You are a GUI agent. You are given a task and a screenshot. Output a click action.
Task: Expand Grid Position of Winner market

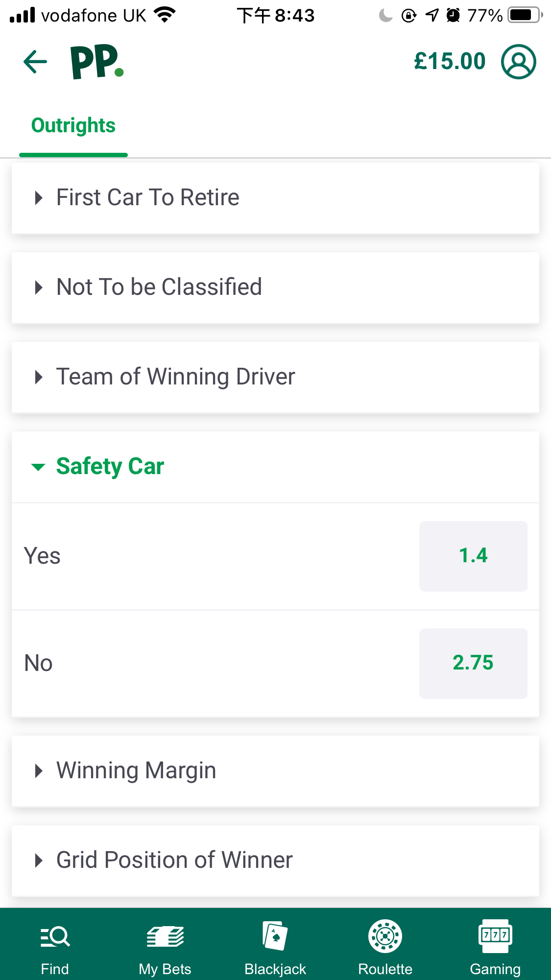coord(275,860)
